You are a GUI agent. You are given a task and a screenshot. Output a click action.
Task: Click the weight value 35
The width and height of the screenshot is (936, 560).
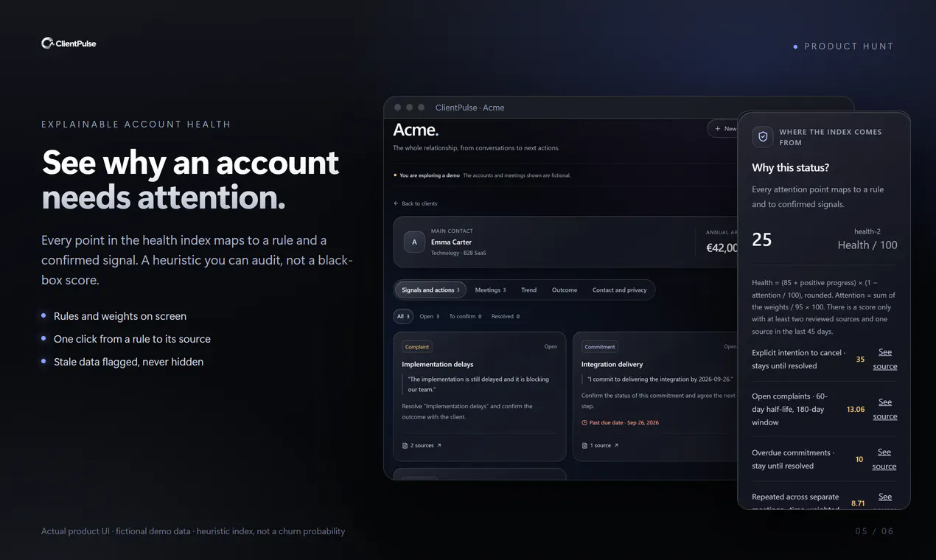[860, 360]
